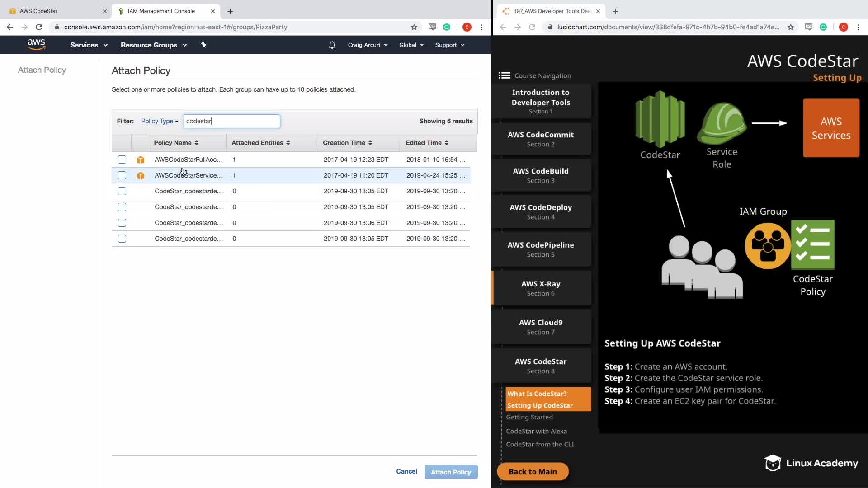Screen dimensions: 868x488
Task: Click the Grammarly extension icon in left browser
Action: [446, 27]
